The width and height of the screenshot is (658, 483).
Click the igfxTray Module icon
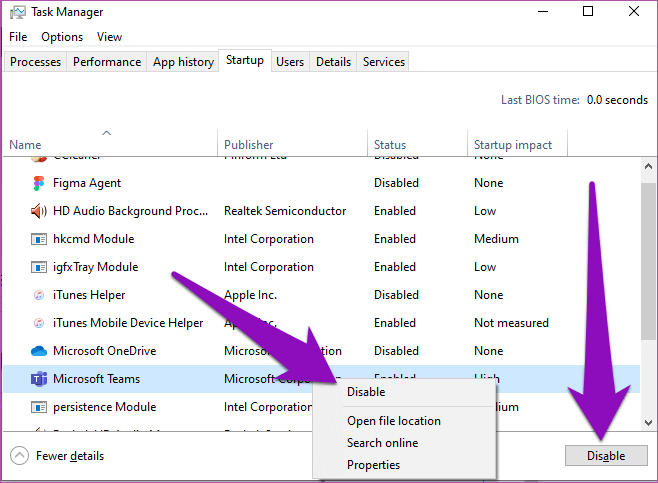pyautogui.click(x=39, y=267)
